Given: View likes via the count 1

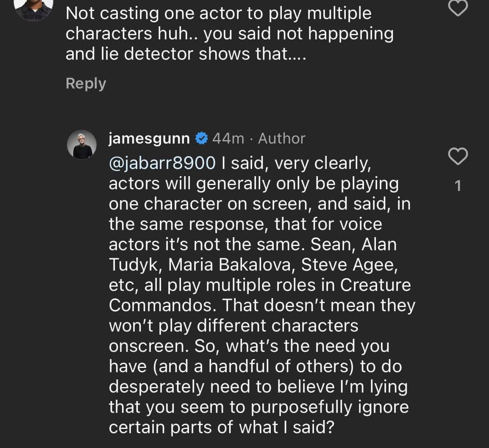Looking at the screenshot, I should [x=458, y=185].
